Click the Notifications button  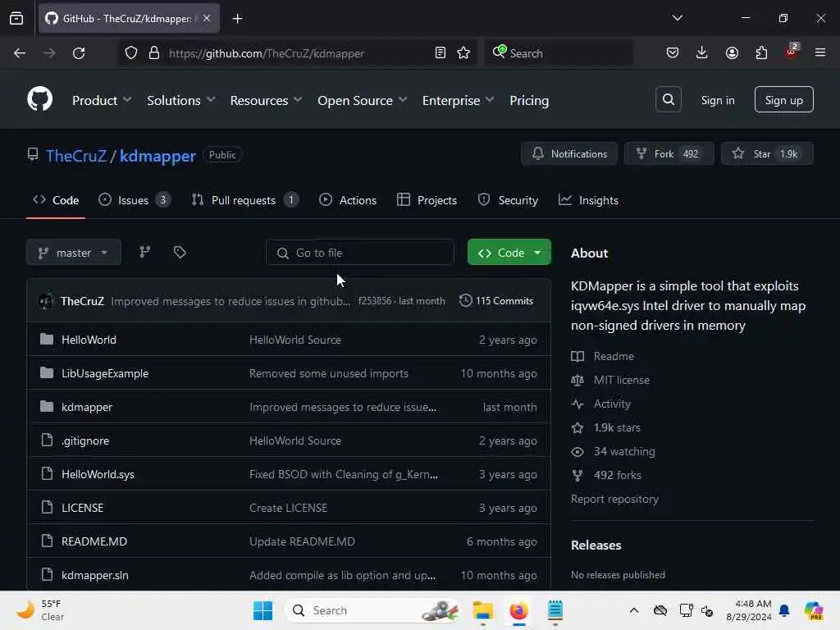[x=569, y=153]
